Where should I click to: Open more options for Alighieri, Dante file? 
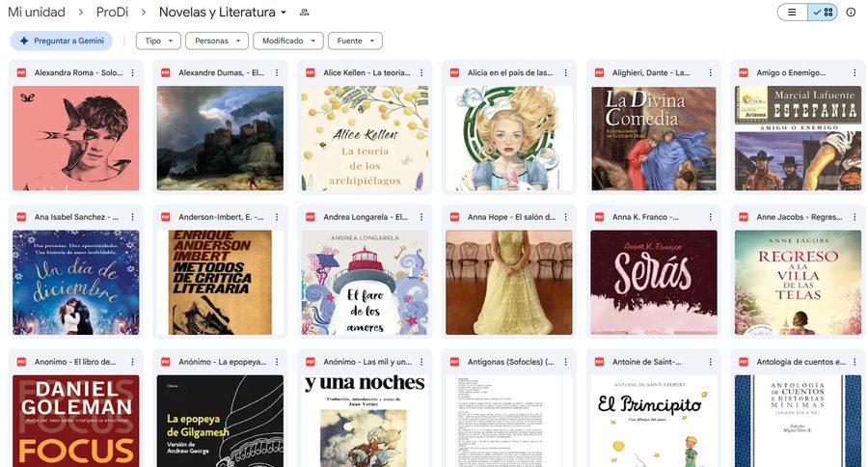tap(710, 72)
